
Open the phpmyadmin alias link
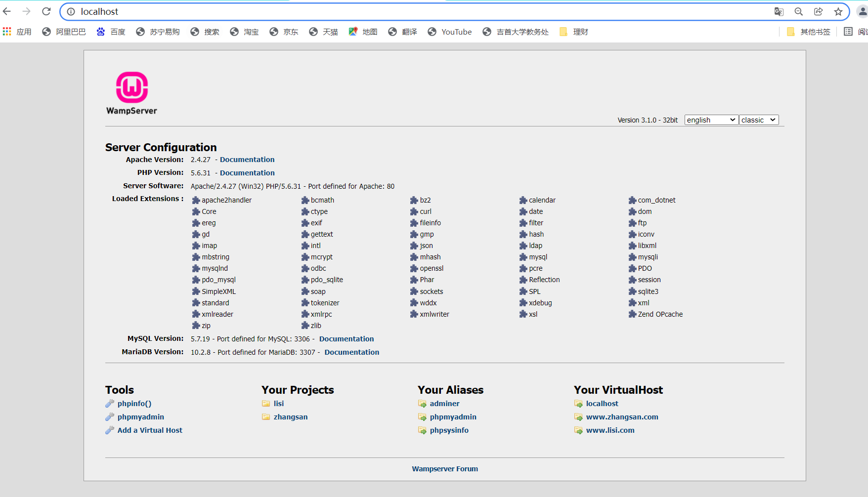pos(453,417)
